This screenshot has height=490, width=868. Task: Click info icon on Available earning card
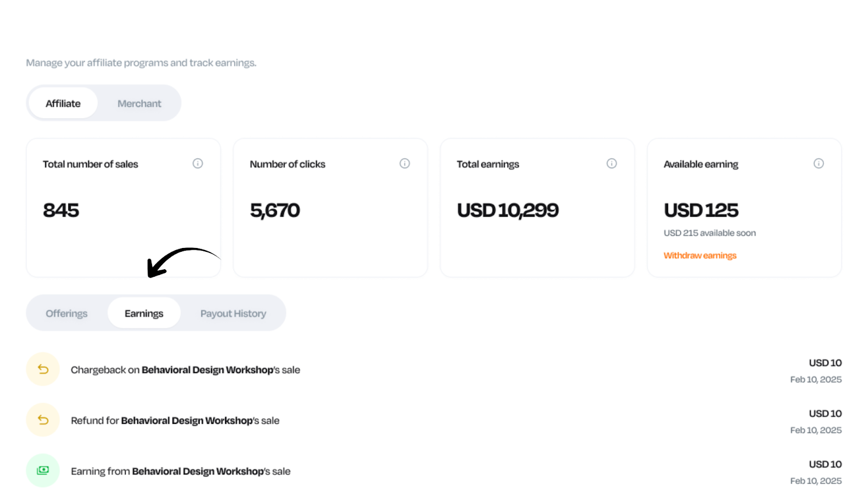tap(819, 163)
